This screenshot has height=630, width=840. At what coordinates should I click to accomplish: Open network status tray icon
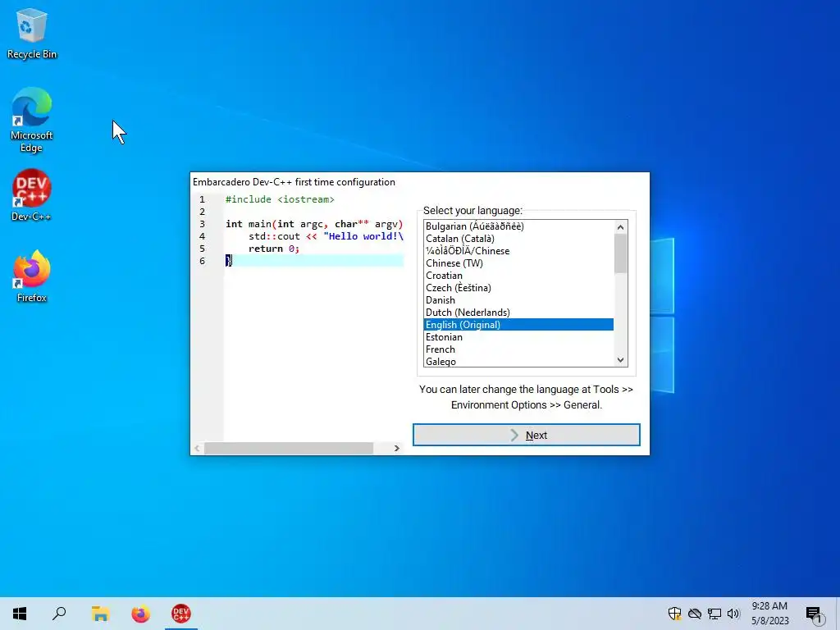pyautogui.click(x=714, y=614)
